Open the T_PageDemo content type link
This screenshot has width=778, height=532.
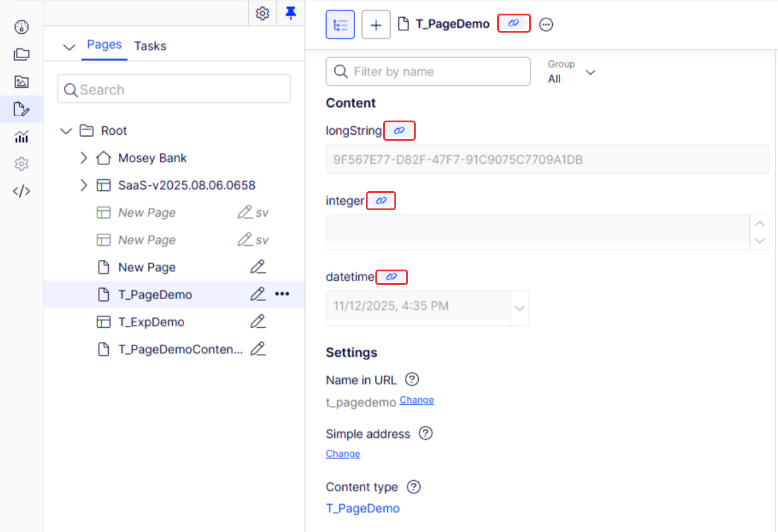click(x=363, y=508)
